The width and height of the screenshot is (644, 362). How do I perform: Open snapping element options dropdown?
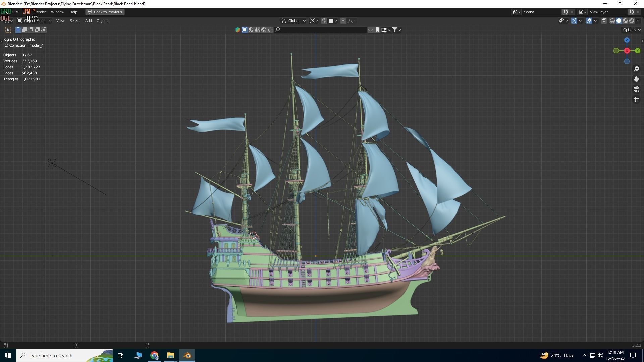click(333, 21)
